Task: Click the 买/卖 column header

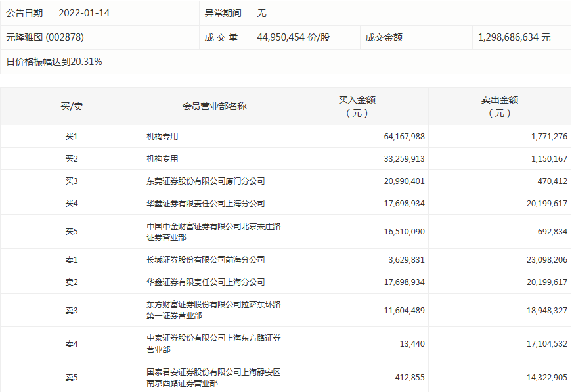Action: 72,106
